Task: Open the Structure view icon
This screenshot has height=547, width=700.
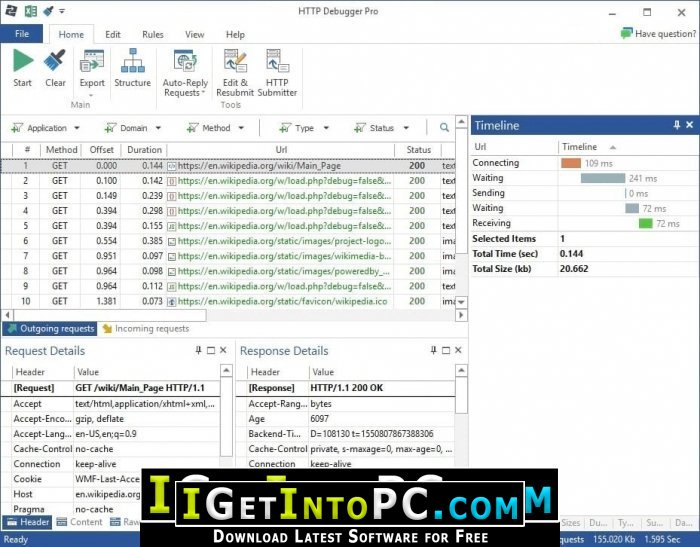Action: [x=132, y=63]
